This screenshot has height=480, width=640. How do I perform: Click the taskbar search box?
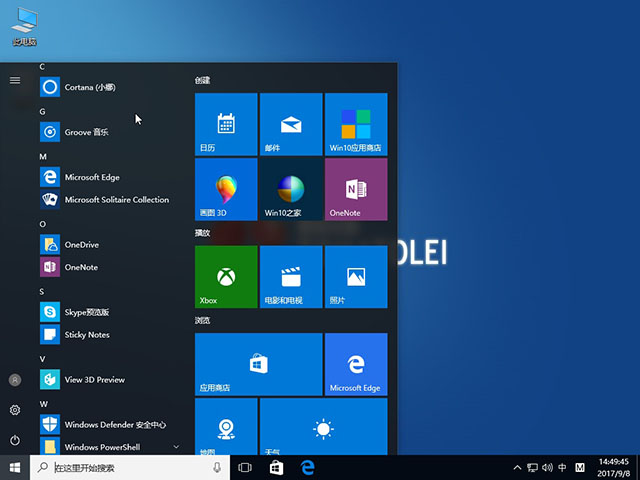pyautogui.click(x=130, y=467)
